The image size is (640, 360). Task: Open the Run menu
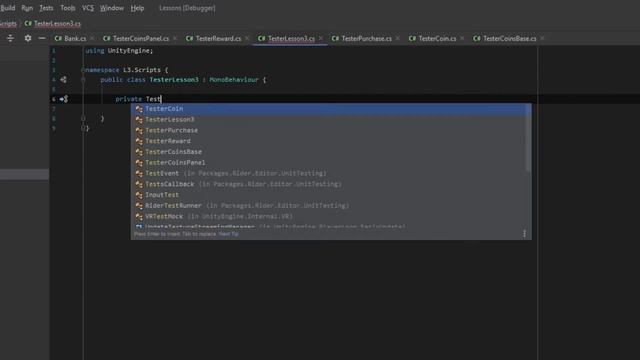click(x=27, y=8)
